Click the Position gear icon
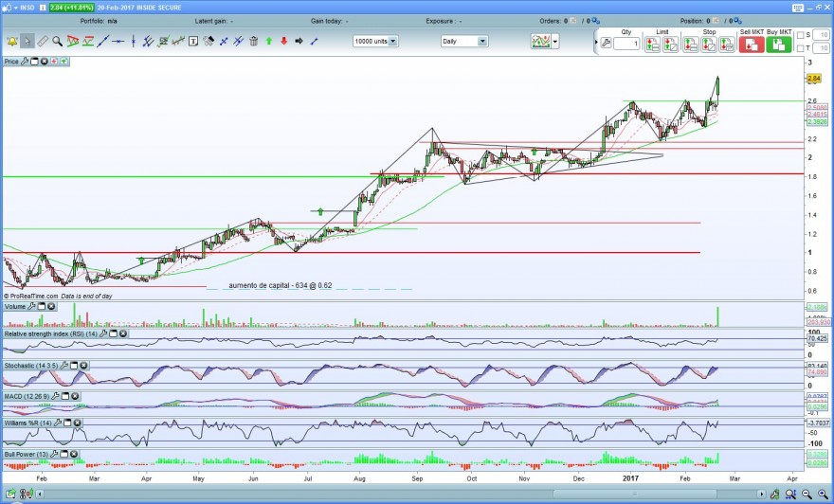Viewport: 834px width, 504px height. (739, 21)
